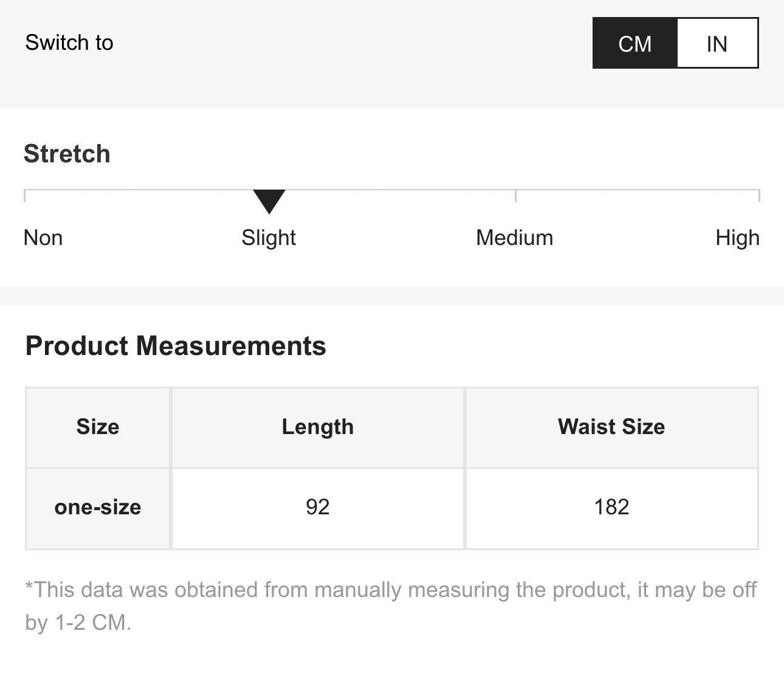Click the Stretch section heading
The width and height of the screenshot is (784, 673).
point(67,154)
